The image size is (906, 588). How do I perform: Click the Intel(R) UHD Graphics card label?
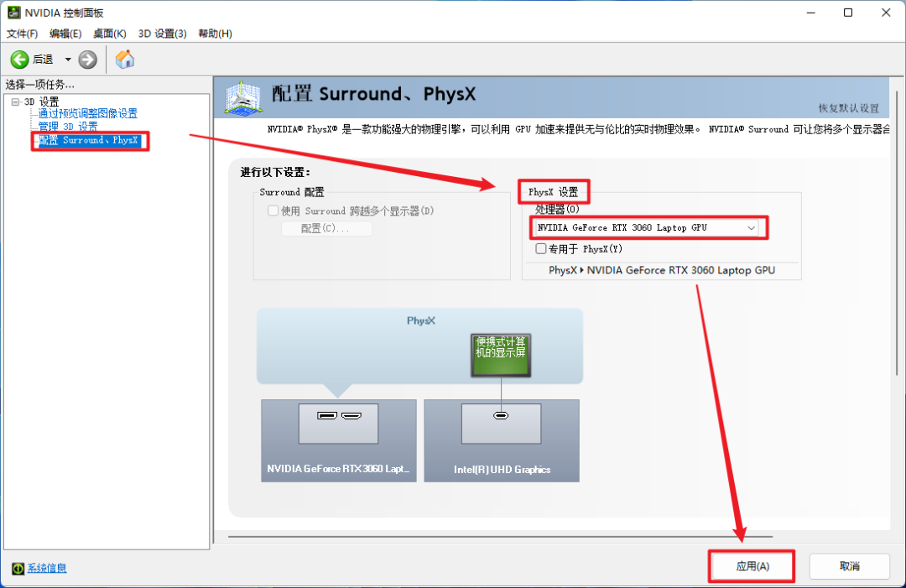502,470
